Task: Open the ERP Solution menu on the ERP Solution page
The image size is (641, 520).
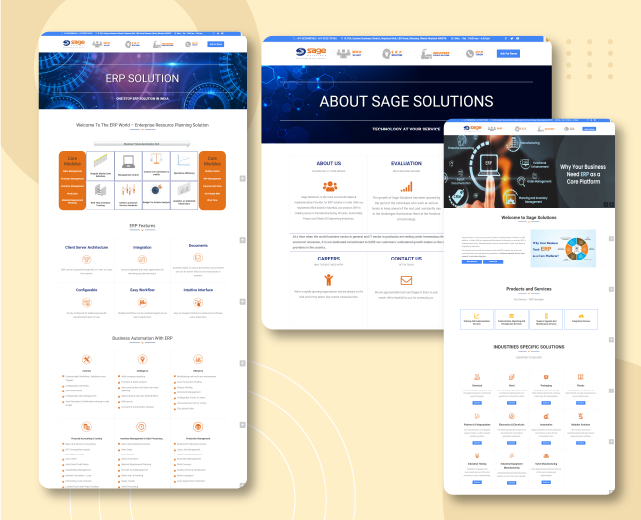Action: pyautogui.click(x=132, y=44)
